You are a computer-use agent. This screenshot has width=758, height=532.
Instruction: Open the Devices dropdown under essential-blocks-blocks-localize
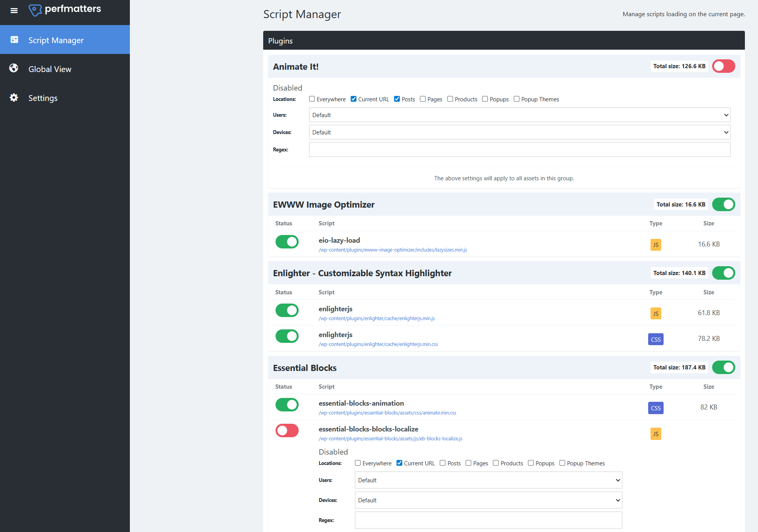click(x=488, y=500)
